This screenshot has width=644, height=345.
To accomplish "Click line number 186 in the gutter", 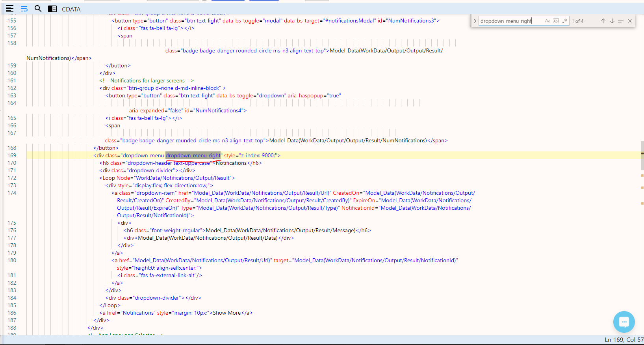I will 12,313.
